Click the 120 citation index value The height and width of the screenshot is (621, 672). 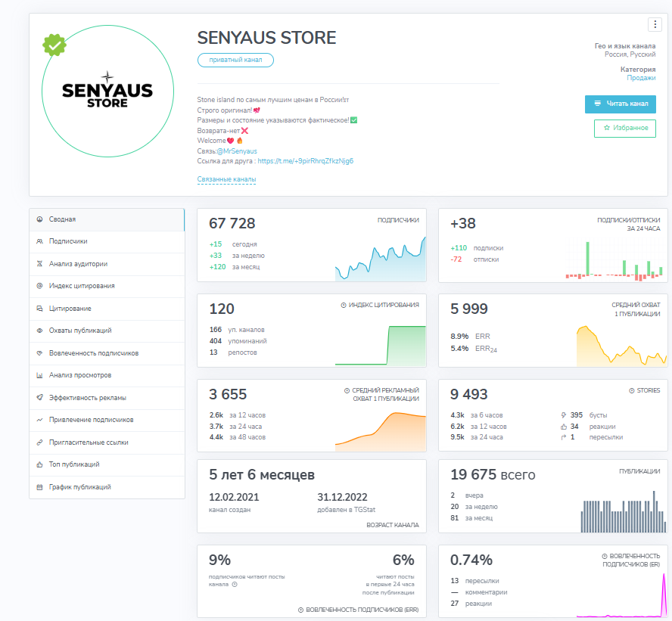pyautogui.click(x=222, y=309)
